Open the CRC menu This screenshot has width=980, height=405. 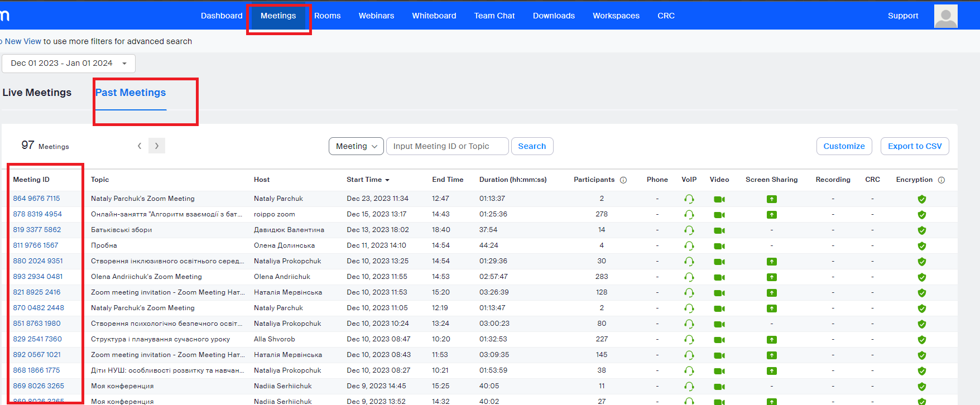pos(666,16)
